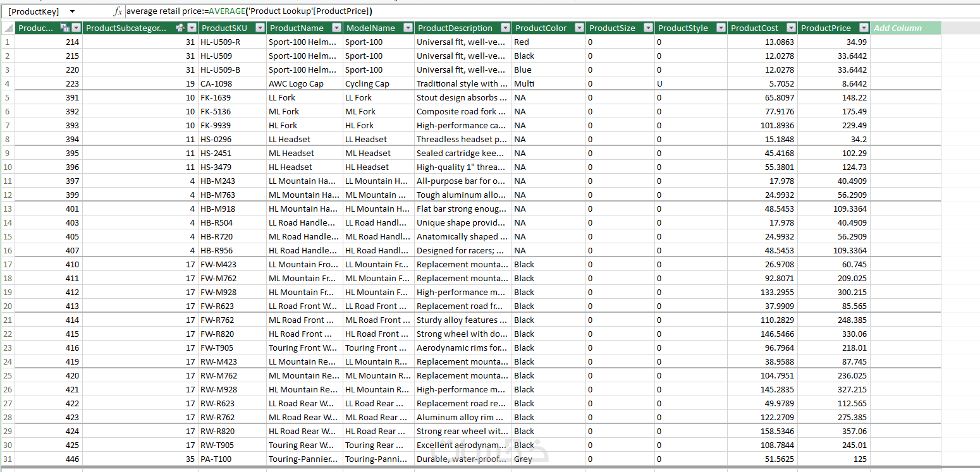The height and width of the screenshot is (472, 980).
Task: Select row number 16 header
Action: click(8, 250)
